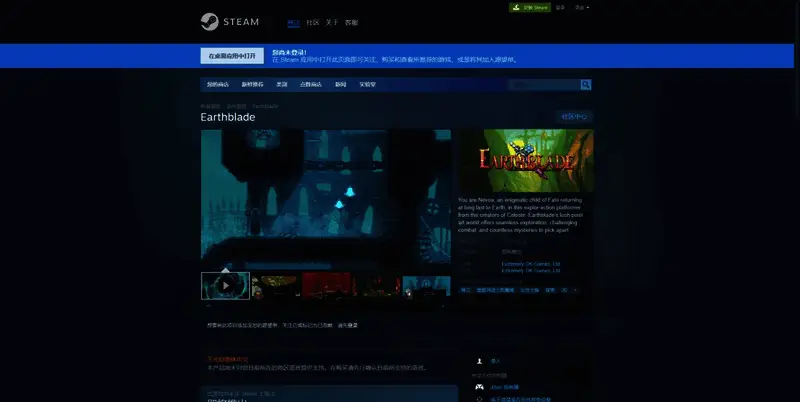The height and width of the screenshot is (402, 800).
Task: Open the 类别 categories menu
Action: tap(282, 85)
